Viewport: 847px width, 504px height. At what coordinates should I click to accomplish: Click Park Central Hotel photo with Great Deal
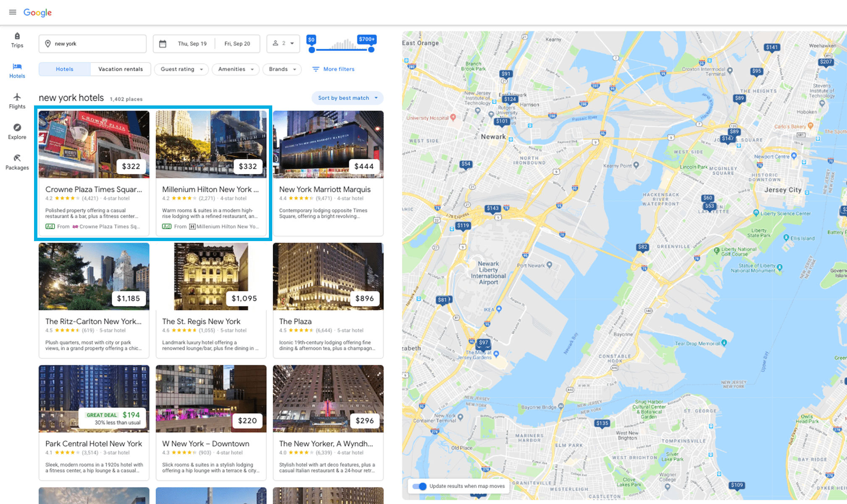point(94,399)
